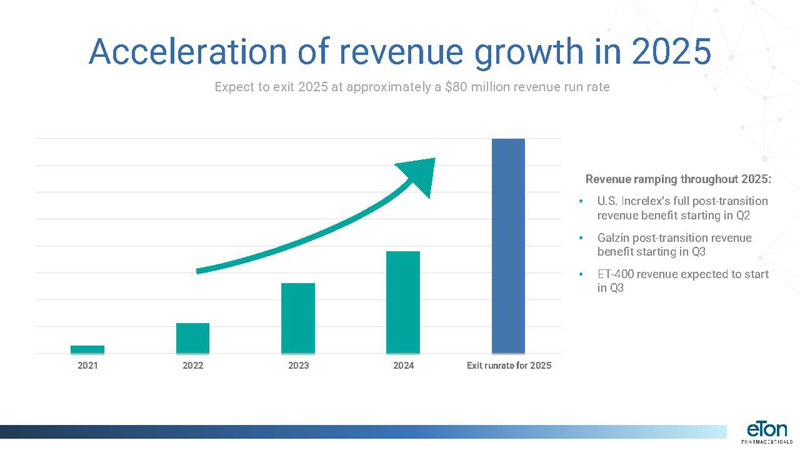
Task: Click the heading 'Revenue ramping throughout 2025:'
Action: coord(679,180)
